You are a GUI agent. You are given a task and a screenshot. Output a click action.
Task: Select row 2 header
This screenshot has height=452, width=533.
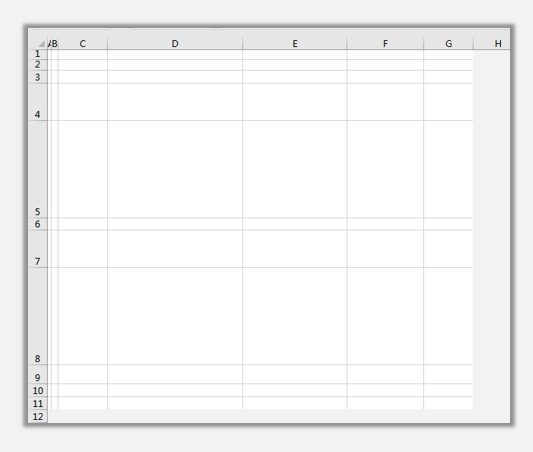click(37, 65)
